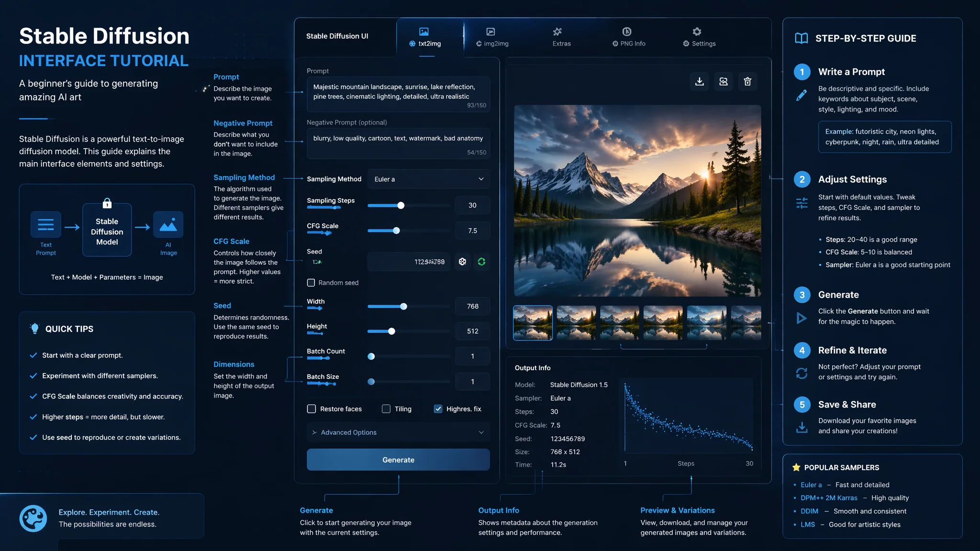The width and height of the screenshot is (980, 551).
Task: Click the info icon above PNG Info
Action: click(x=627, y=32)
